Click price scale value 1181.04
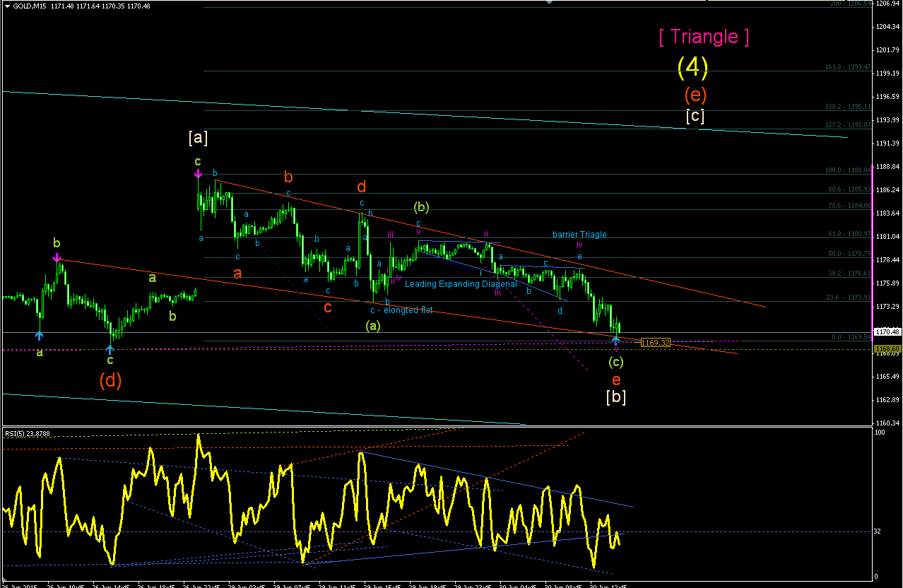 pyautogui.click(x=887, y=237)
